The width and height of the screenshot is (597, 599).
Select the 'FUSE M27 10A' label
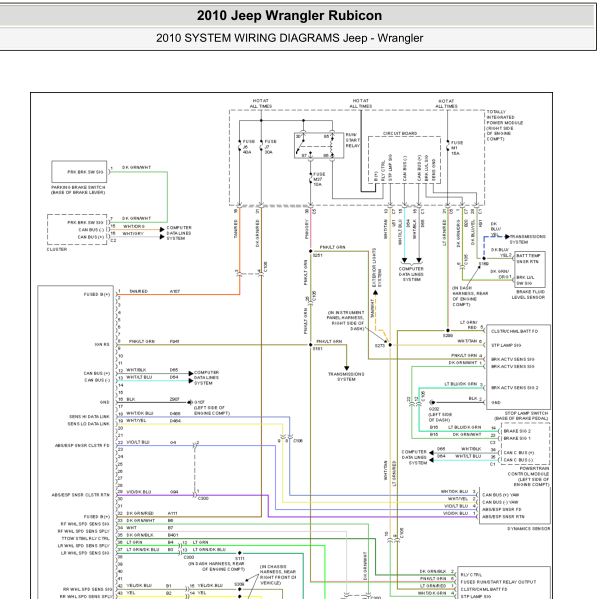pyautogui.click(x=319, y=179)
